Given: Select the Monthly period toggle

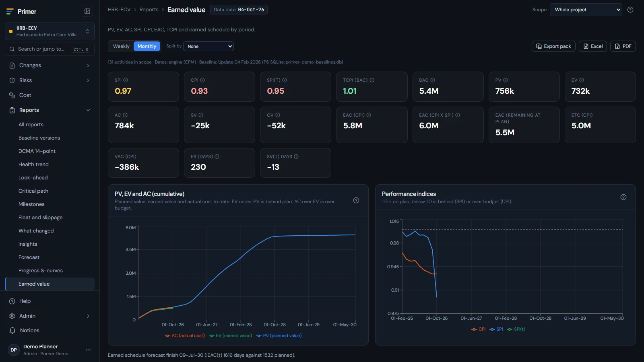Looking at the screenshot, I should [147, 46].
